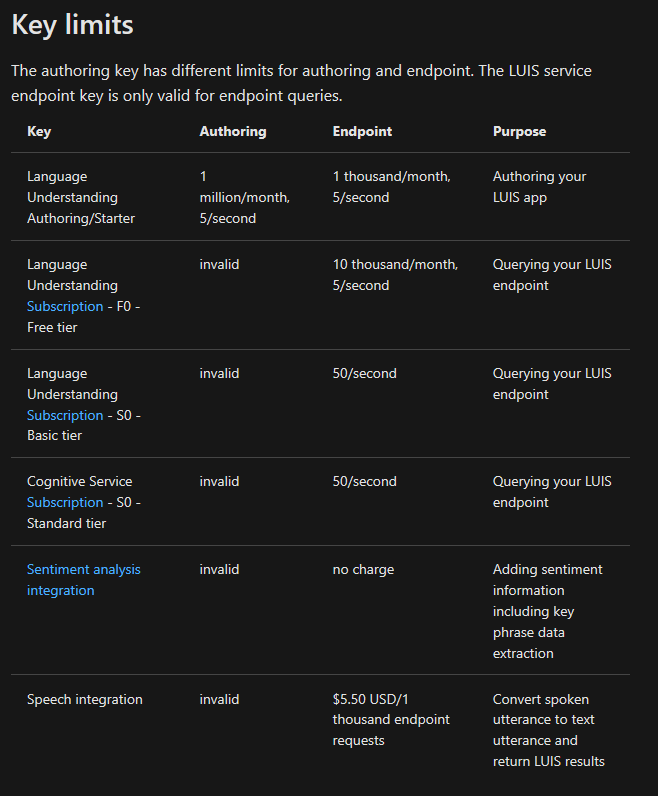Click the Authoring column header

click(x=233, y=131)
